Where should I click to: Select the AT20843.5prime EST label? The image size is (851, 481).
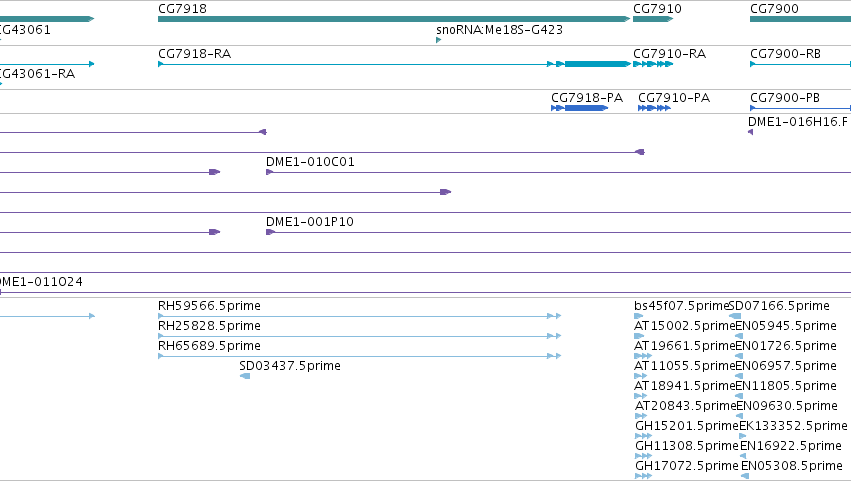point(685,406)
